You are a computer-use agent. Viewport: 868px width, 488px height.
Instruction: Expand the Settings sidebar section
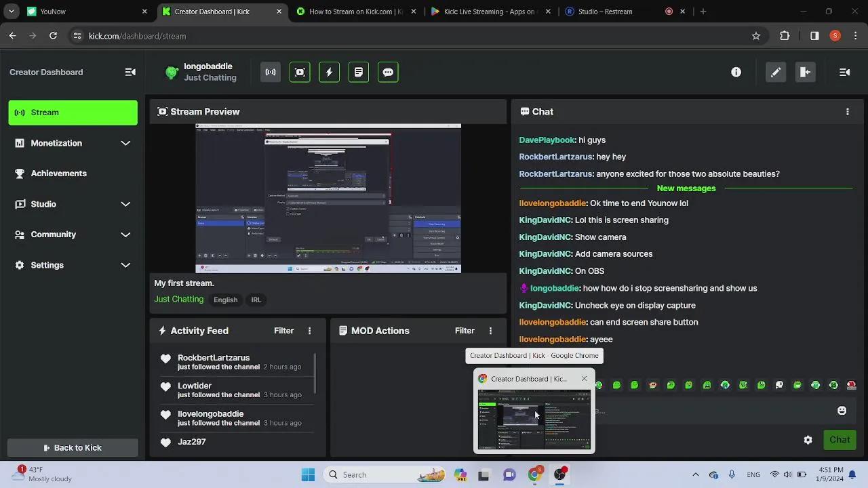73,265
